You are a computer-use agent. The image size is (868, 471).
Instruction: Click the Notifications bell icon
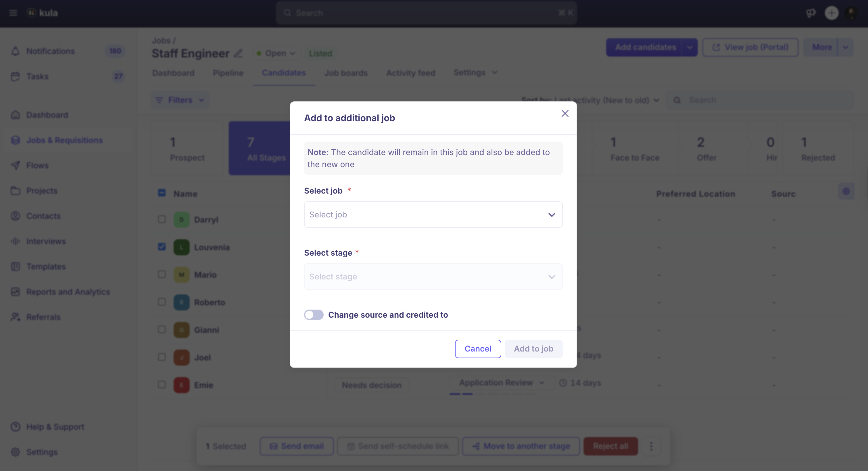(x=15, y=51)
